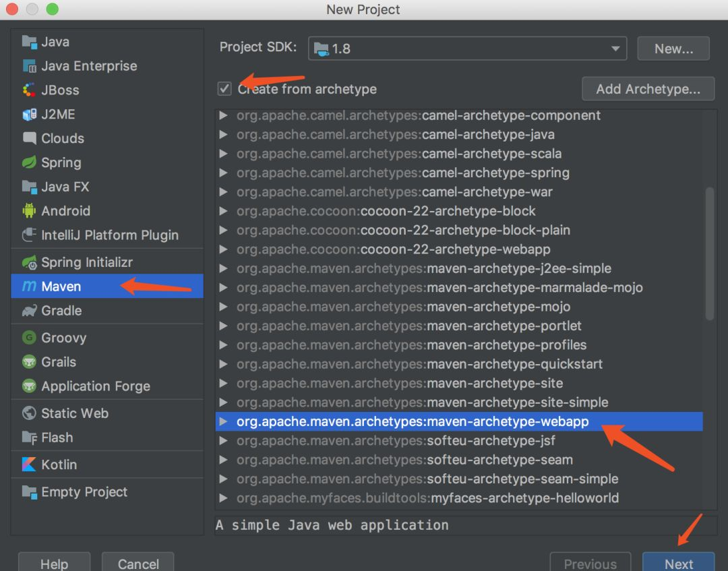Expand the maven-archetype-quickstart entry

(x=223, y=364)
